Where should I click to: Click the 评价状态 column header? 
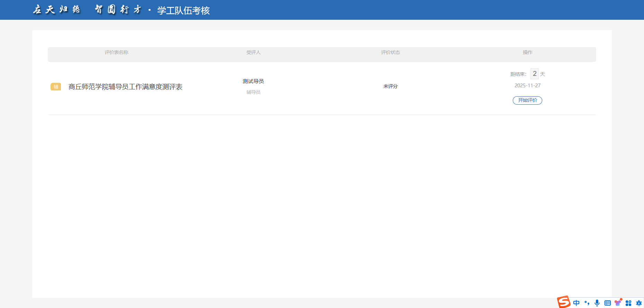tap(390, 52)
